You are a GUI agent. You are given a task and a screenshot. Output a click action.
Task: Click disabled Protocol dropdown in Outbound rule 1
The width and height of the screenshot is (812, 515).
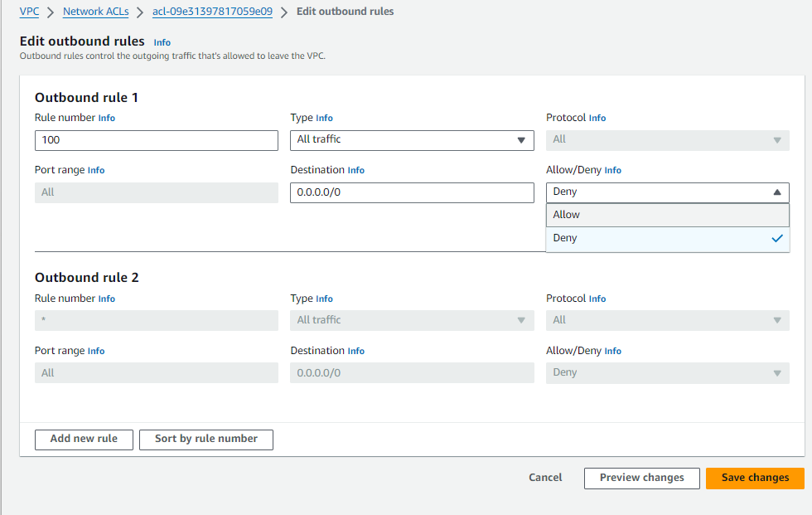click(668, 140)
